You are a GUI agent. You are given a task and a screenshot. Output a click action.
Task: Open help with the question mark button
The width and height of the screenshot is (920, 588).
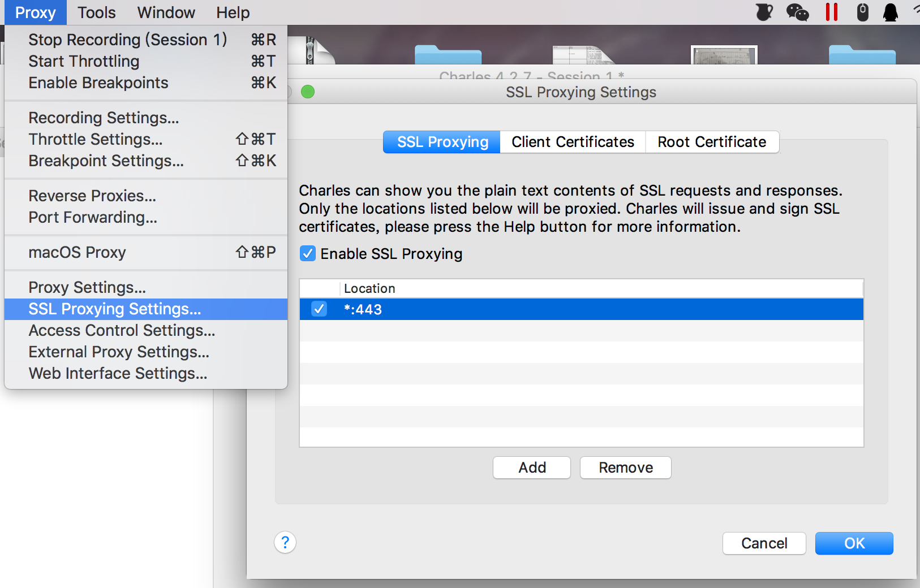click(285, 543)
